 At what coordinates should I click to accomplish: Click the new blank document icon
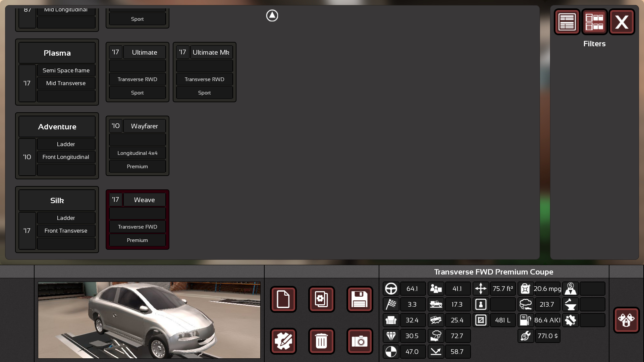pos(283,299)
